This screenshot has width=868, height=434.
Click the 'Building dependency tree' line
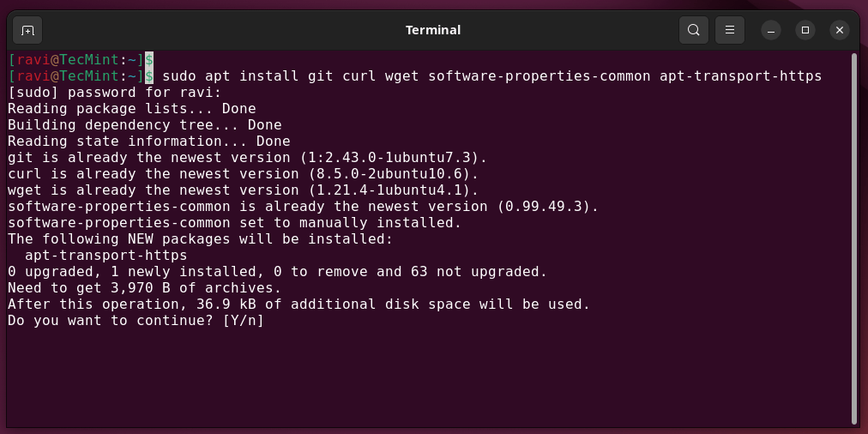[x=144, y=125]
